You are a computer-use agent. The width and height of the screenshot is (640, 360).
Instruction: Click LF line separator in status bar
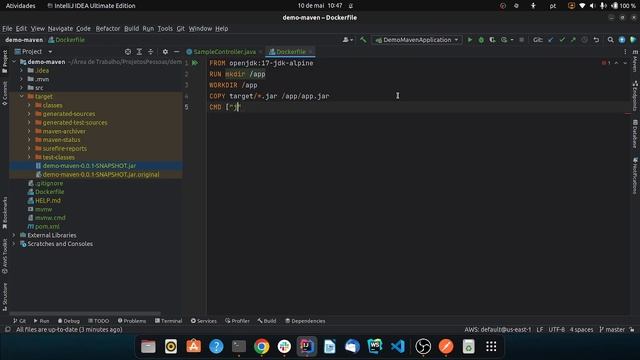point(540,329)
